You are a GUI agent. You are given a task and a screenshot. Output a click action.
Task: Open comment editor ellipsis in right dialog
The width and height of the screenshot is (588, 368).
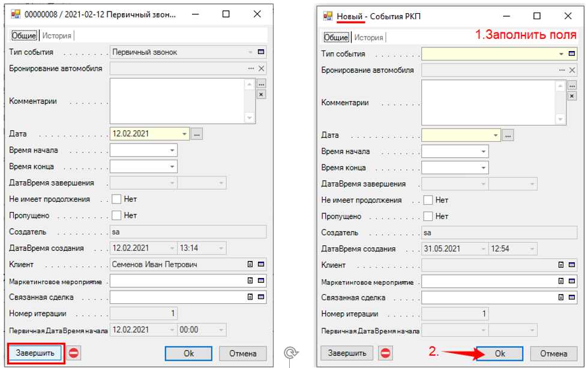(572, 85)
